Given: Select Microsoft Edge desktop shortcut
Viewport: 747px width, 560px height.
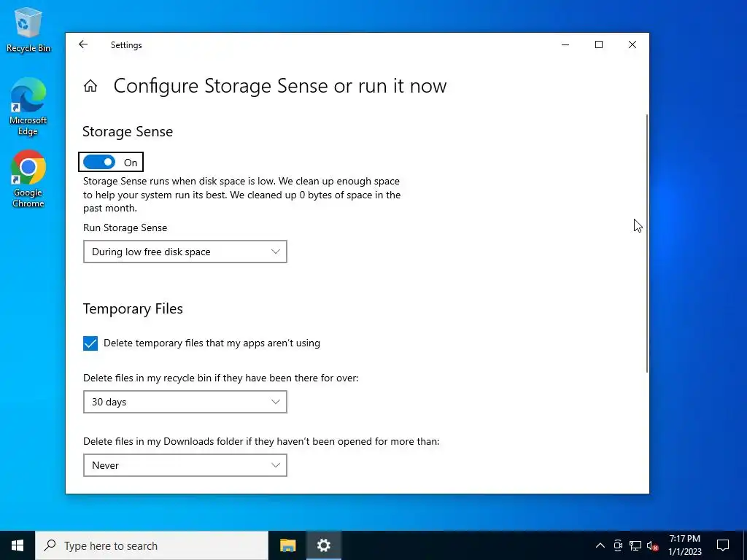Looking at the screenshot, I should tap(28, 106).
